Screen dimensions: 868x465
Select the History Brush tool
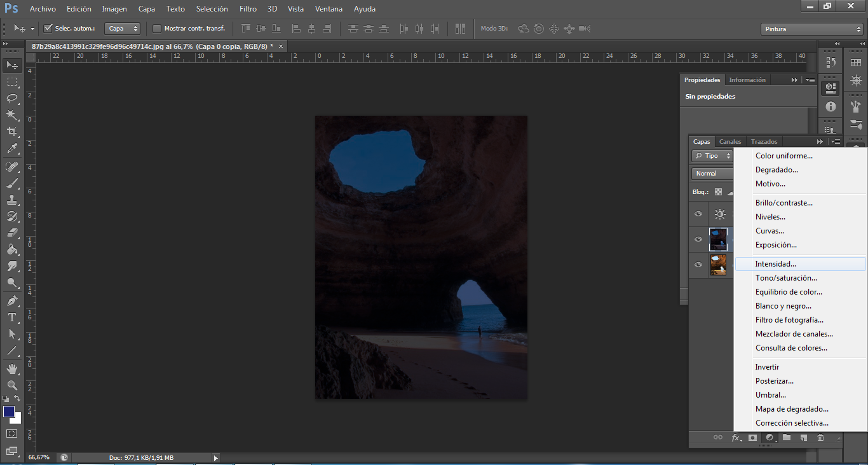[12, 216]
